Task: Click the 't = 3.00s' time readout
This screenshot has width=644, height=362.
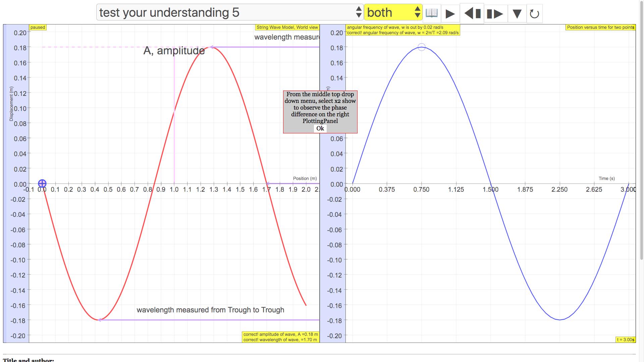Action: click(x=626, y=340)
